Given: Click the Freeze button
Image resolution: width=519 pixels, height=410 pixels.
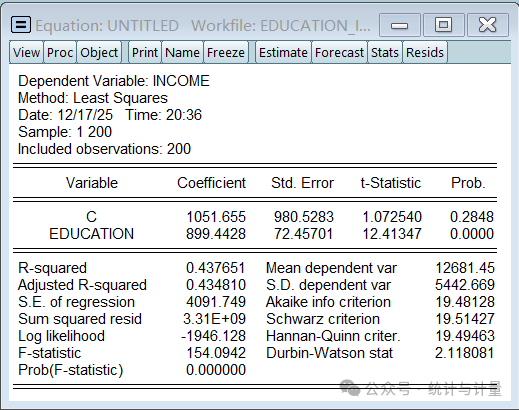Looking at the screenshot, I should (226, 52).
